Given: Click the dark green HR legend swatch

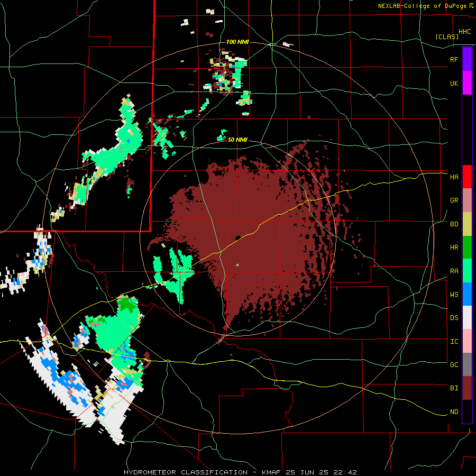Looking at the screenshot, I should click(x=467, y=248).
